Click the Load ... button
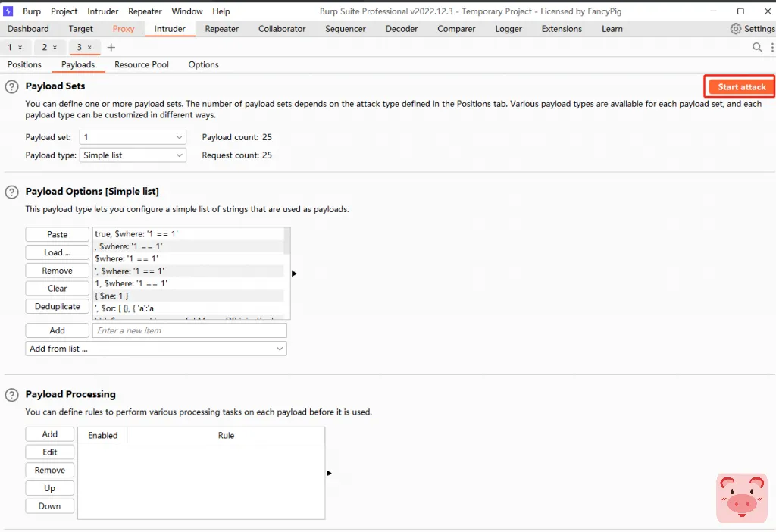 (x=58, y=252)
